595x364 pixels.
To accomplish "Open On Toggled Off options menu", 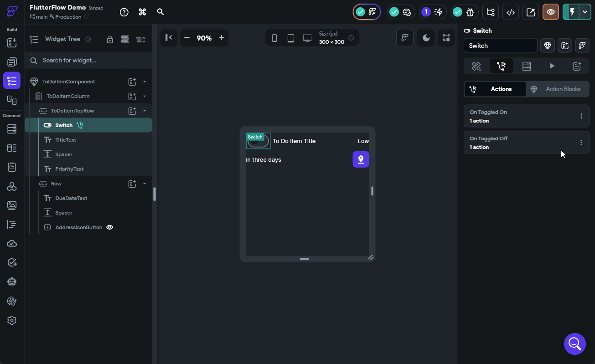I will point(581,143).
